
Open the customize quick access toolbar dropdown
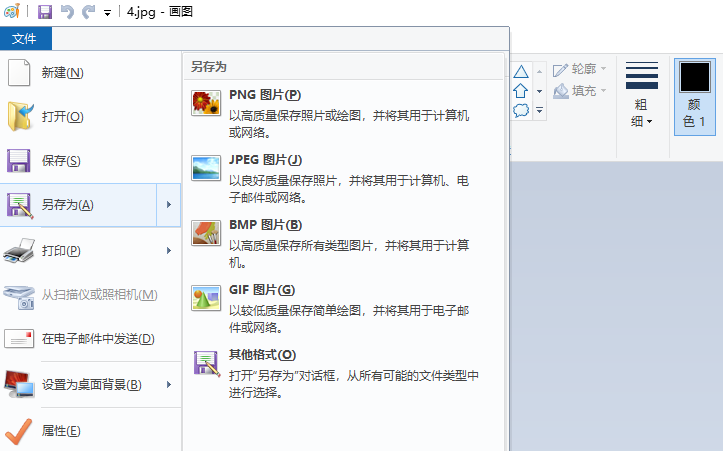point(107,13)
